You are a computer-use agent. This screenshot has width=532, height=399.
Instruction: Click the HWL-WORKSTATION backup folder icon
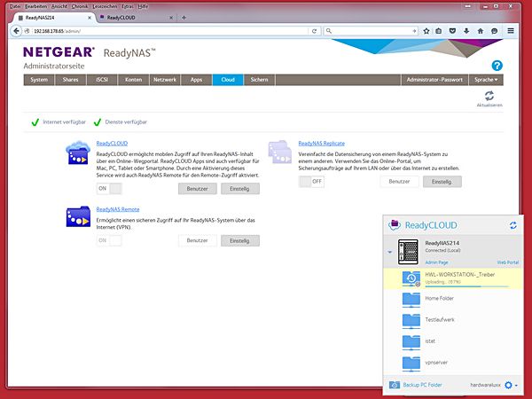411,278
